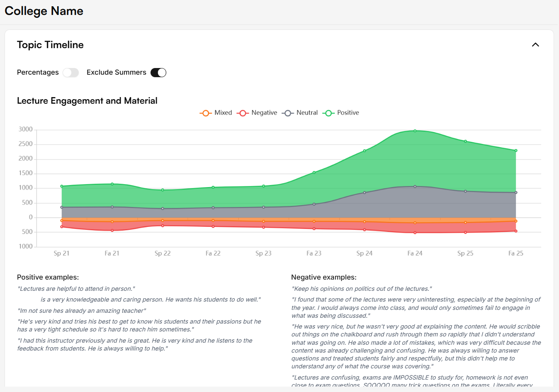
Task: Enable the Percentages switch
Action: [x=70, y=72]
